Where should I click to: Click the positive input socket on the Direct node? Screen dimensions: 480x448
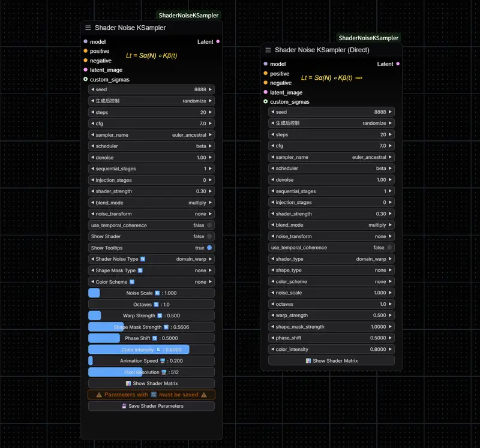tap(265, 73)
